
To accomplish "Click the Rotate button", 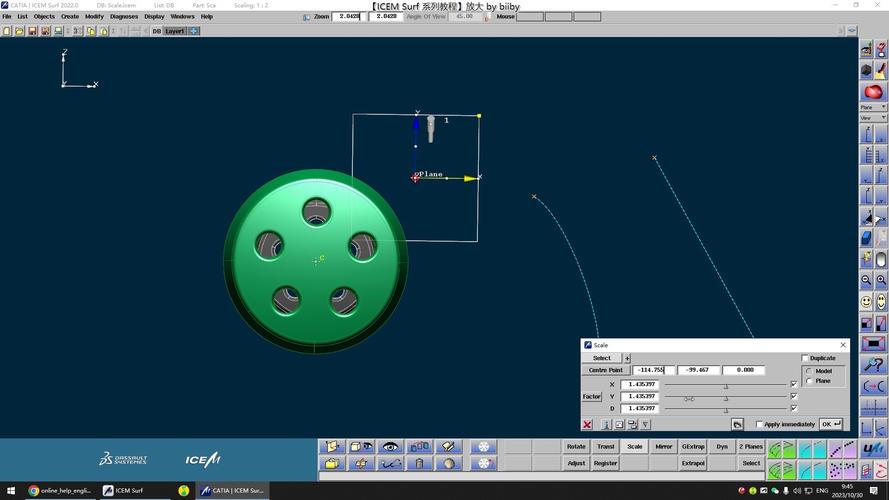I will coord(576,447).
